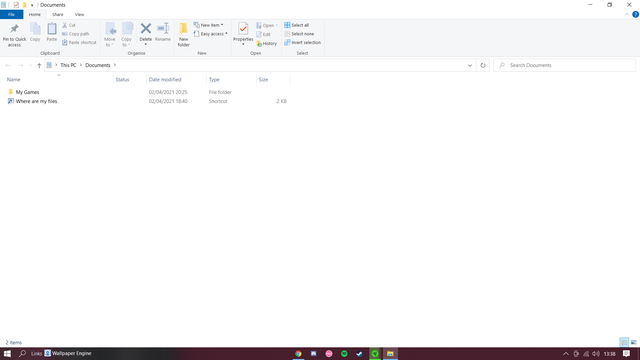Image resolution: width=640 pixels, height=360 pixels.
Task: Expand address bar history dropdown
Action: 470,65
